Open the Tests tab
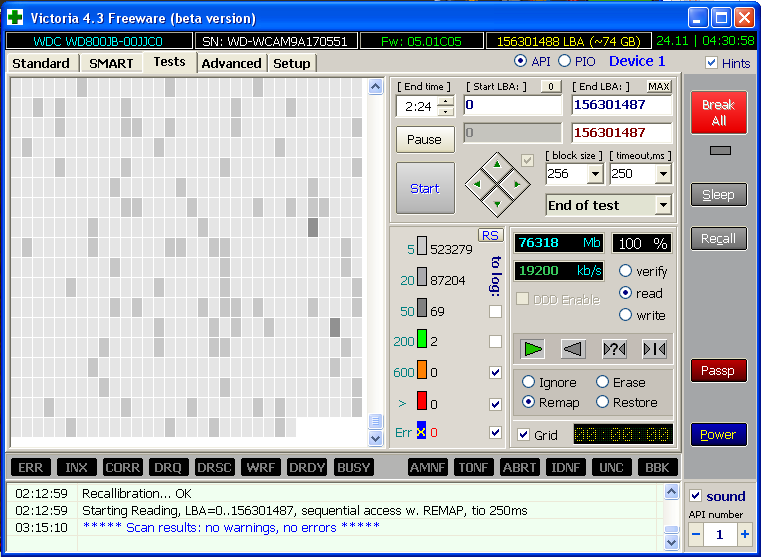This screenshot has width=761, height=557. 169,62
